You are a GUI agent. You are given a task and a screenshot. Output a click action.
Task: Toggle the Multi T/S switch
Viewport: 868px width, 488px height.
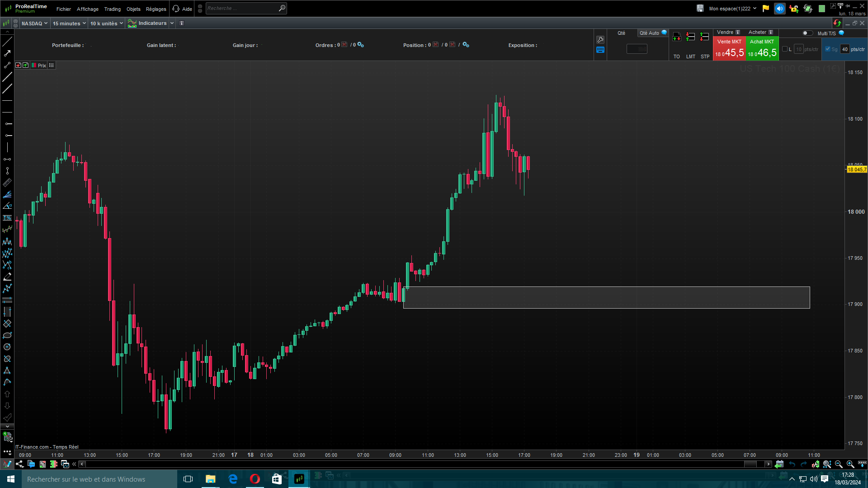click(x=807, y=33)
